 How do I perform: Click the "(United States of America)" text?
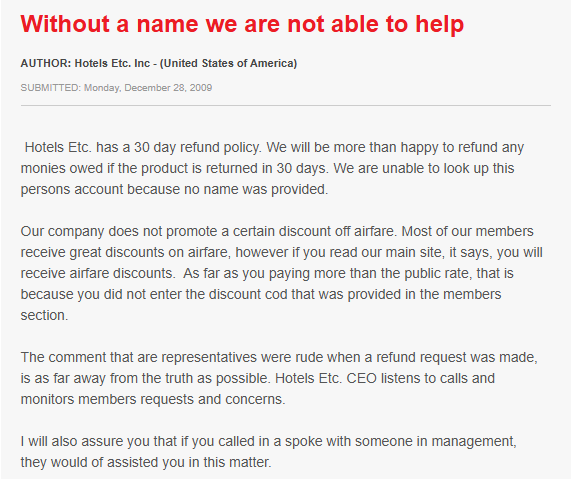click(x=228, y=63)
